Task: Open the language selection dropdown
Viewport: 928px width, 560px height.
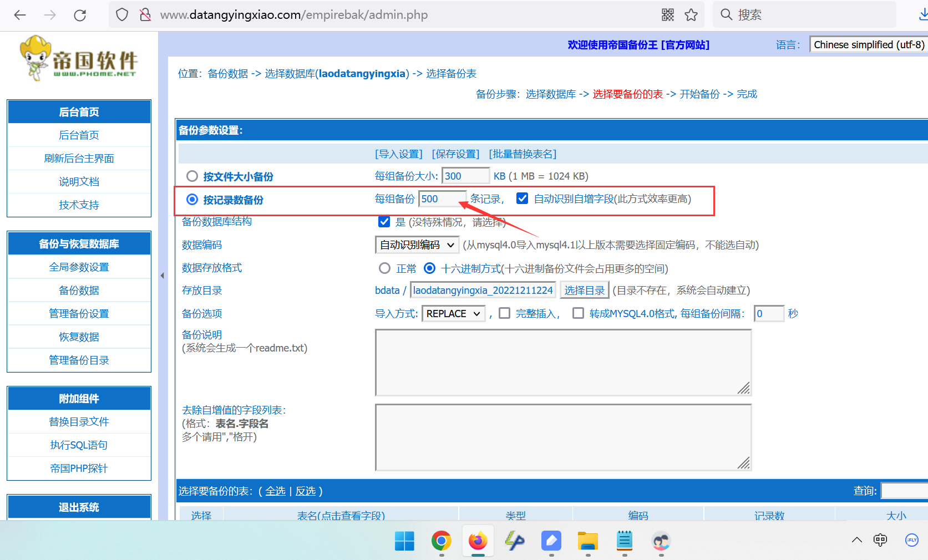Action: click(x=868, y=45)
